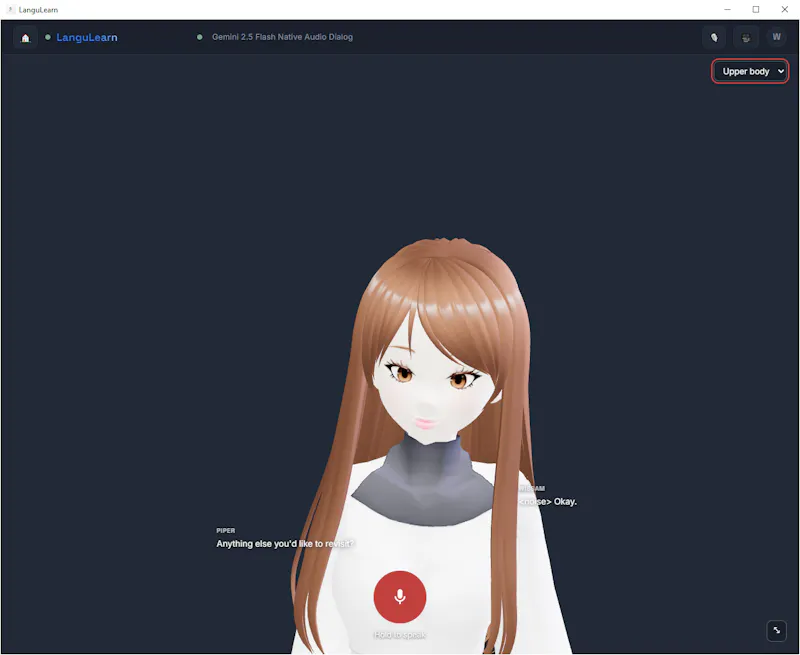
Task: Close the LanguLearn window
Action: point(785,9)
